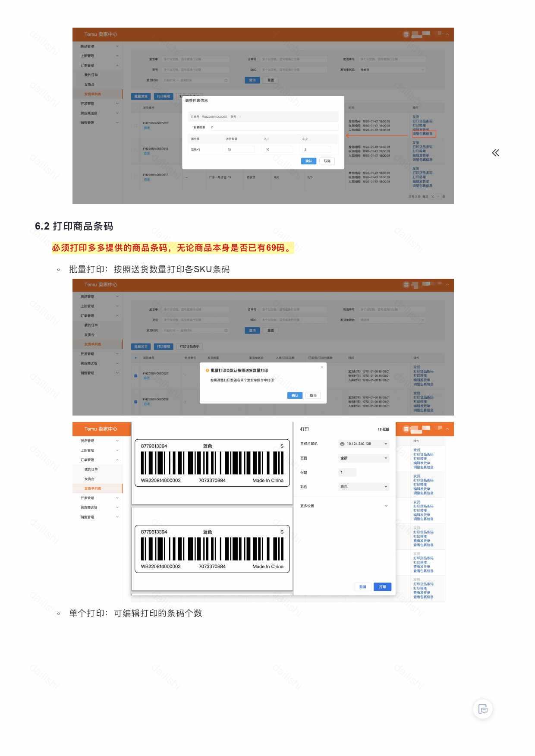The width and height of the screenshot is (535, 756).
Task: Toggle select-all header checkbox behind 批量打印 prompt
Action: point(135,358)
